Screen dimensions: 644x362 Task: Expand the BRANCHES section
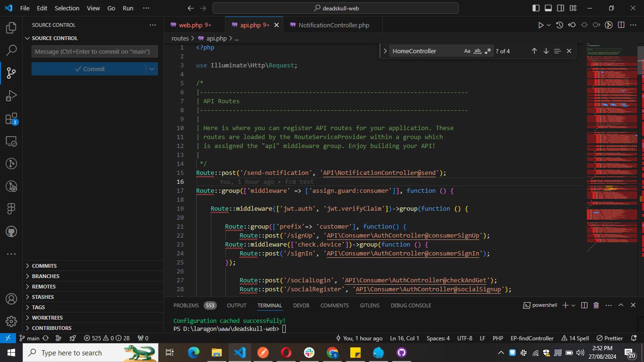(x=46, y=276)
